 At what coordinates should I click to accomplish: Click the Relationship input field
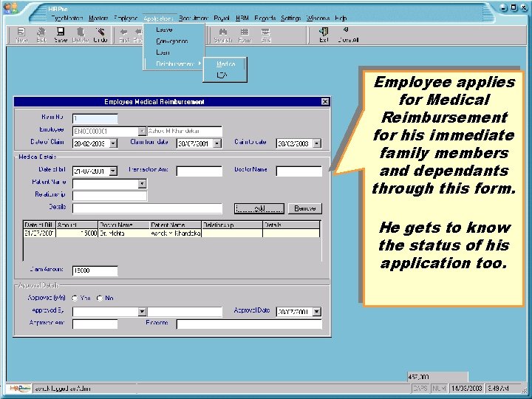pyautogui.click(x=109, y=196)
